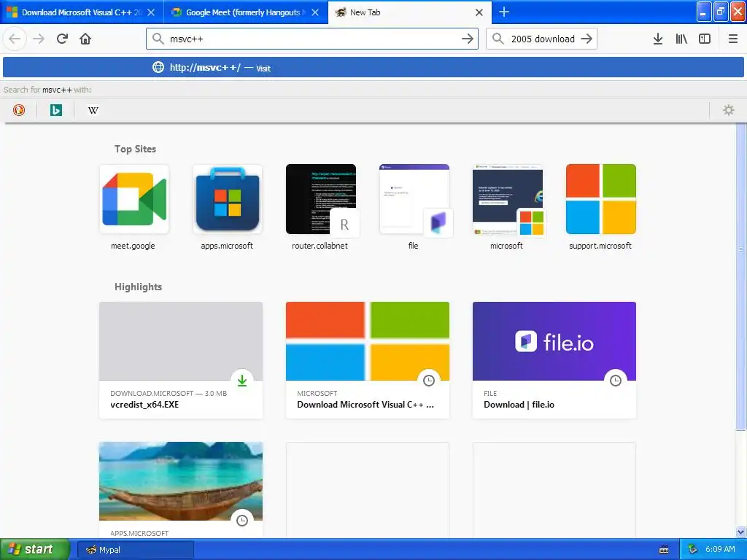Click the 2005 download search field

click(541, 39)
